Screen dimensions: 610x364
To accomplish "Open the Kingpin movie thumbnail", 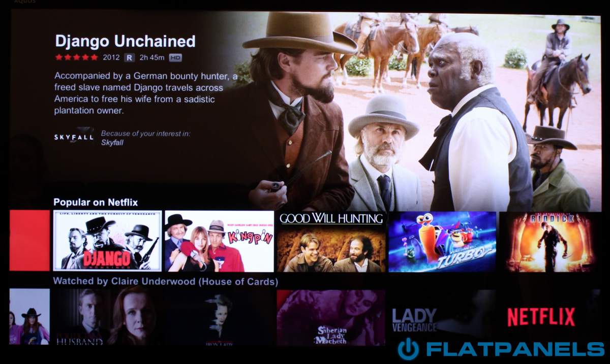I will pyautogui.click(x=220, y=242).
